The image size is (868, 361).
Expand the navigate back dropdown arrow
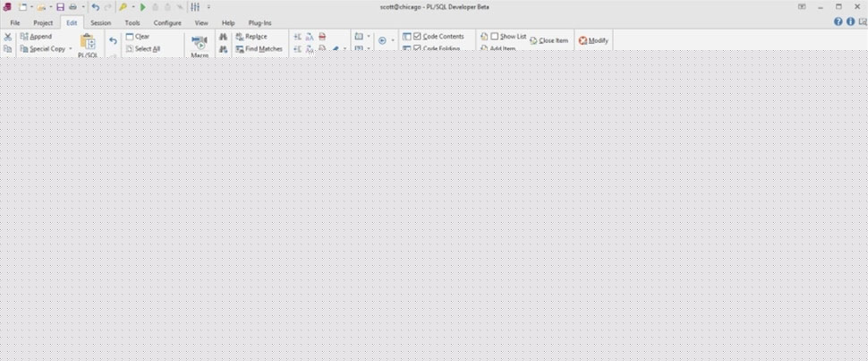point(393,40)
